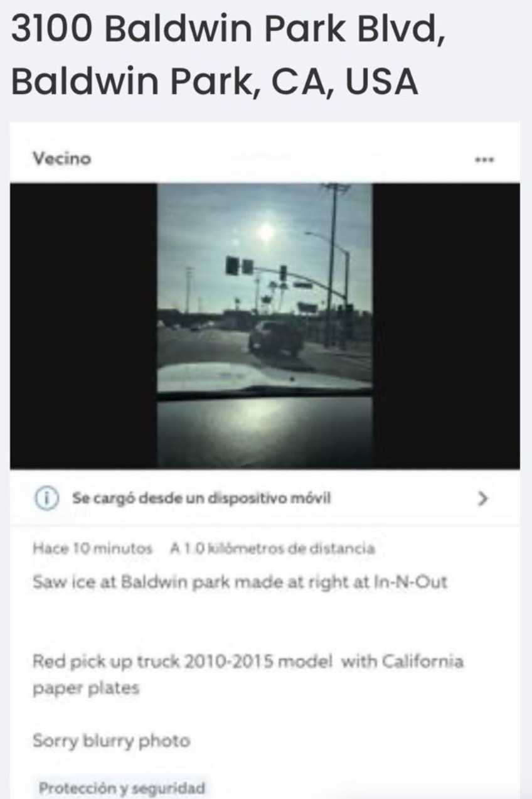Screen dimensions: 532x799
Task: Click the "Sorry blurry photo" line
Action: pyautogui.click(x=110, y=741)
